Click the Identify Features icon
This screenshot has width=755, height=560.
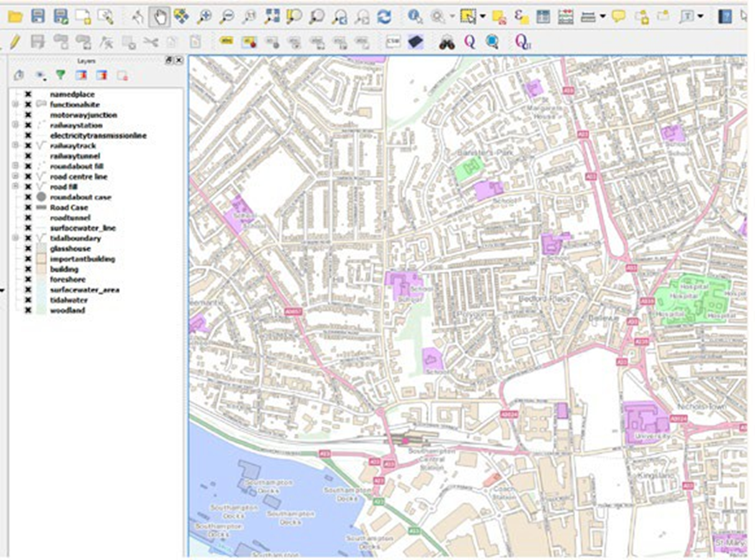click(x=413, y=16)
